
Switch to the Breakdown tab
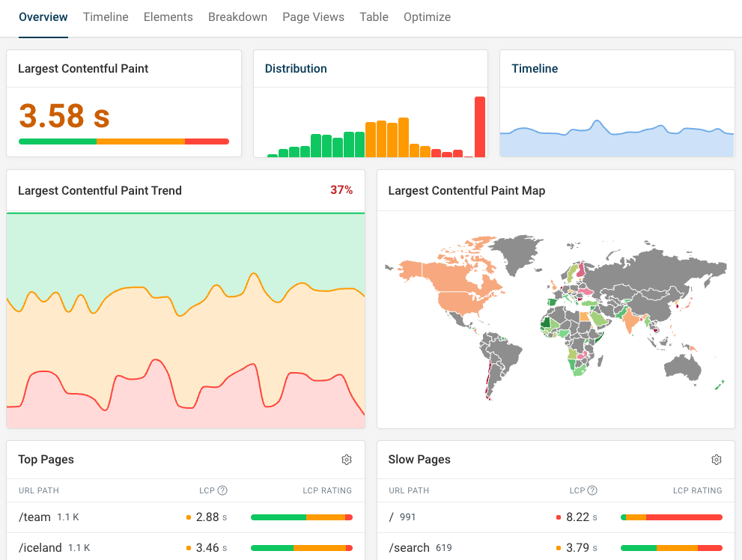point(237,16)
